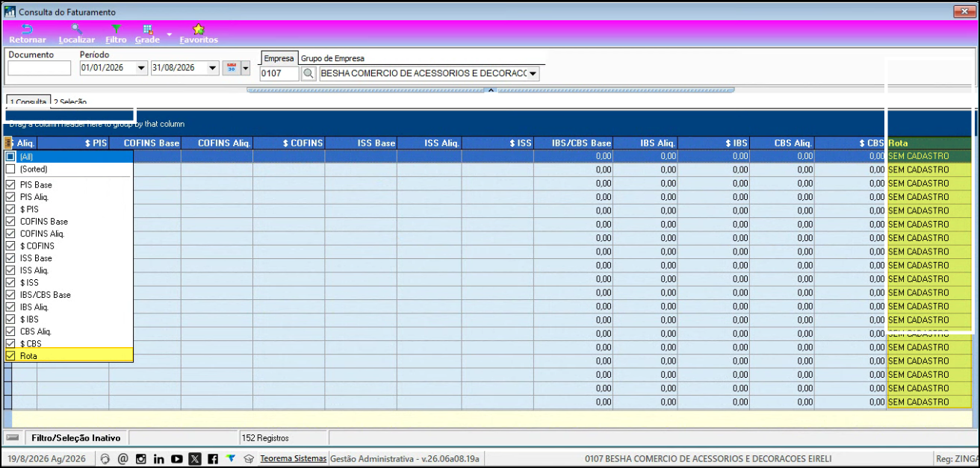Viewport: 980px width, 468px height.
Task: Open the Filtro funnel tool
Action: [117, 29]
